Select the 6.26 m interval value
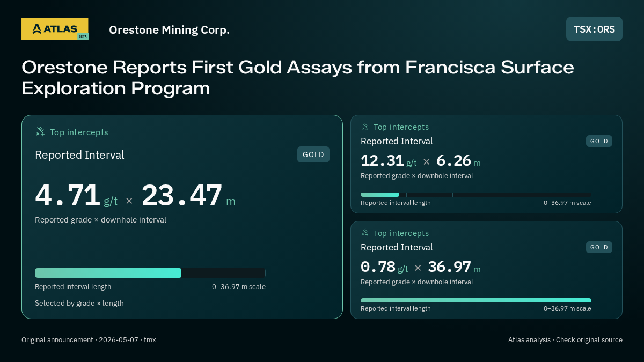 (x=458, y=161)
